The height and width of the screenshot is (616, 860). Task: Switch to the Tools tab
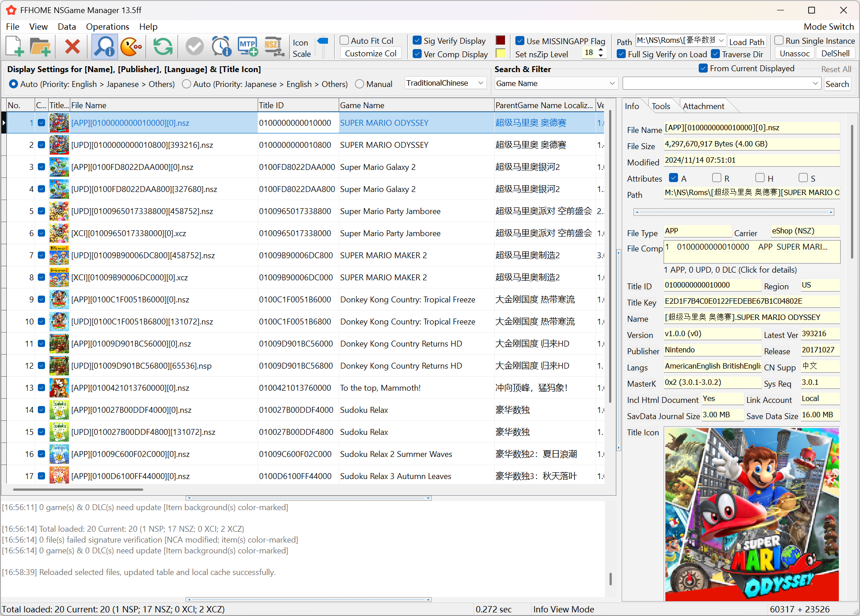point(661,106)
